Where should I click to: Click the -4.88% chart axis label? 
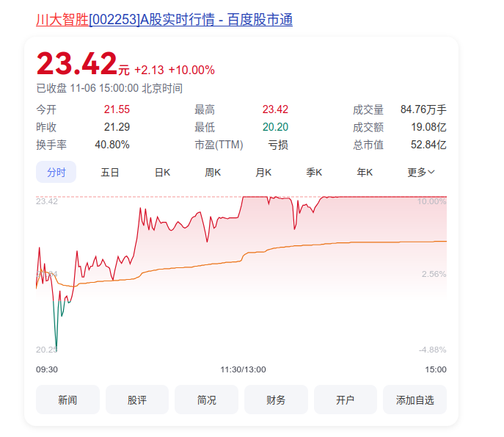click(433, 350)
